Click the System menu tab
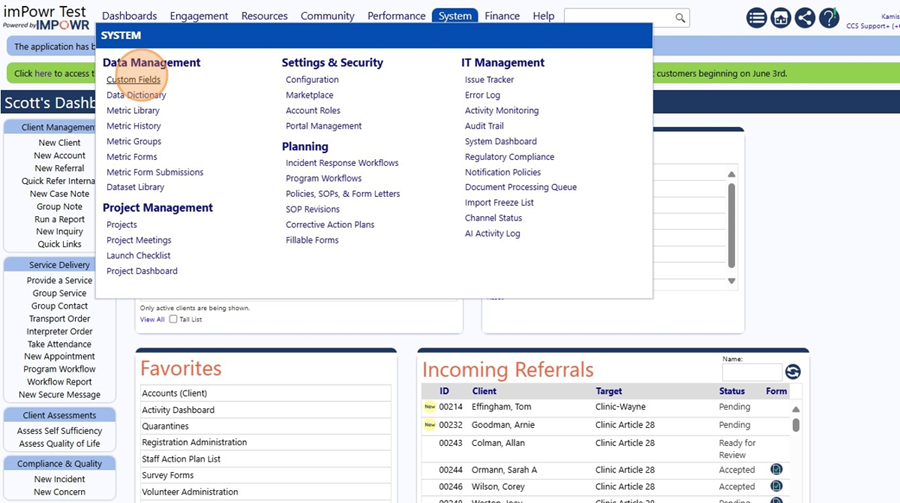 (455, 16)
